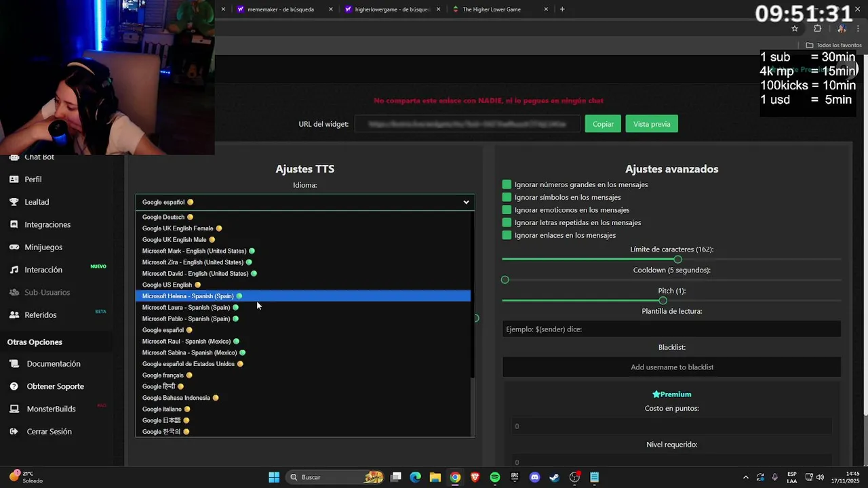Open File Explorer from the taskbar

(x=435, y=477)
